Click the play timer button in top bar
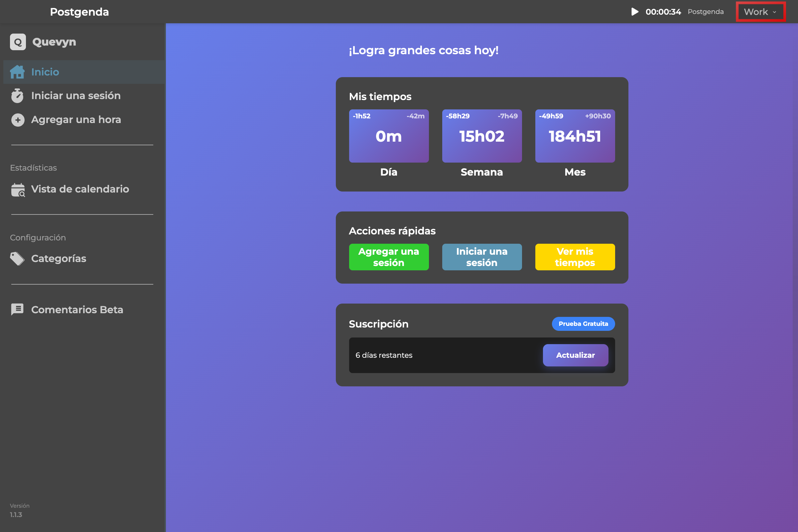 point(634,12)
